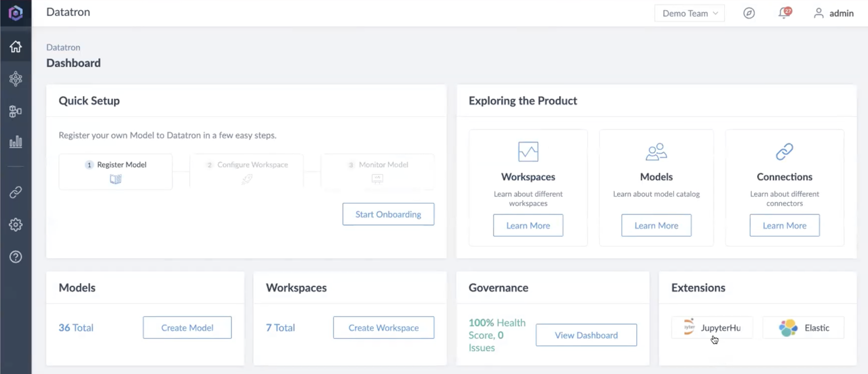Image resolution: width=868 pixels, height=374 pixels.
Task: Click Learn More under Connections
Action: coord(784,225)
